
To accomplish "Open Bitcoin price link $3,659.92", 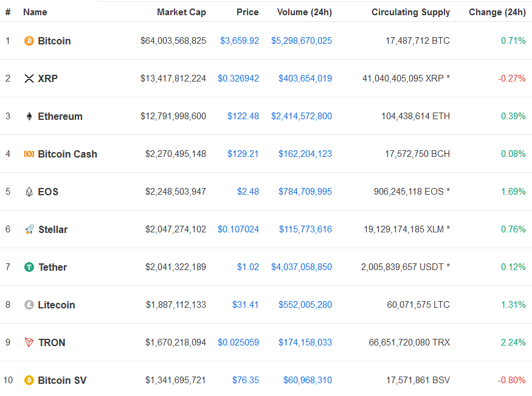I will point(240,41).
